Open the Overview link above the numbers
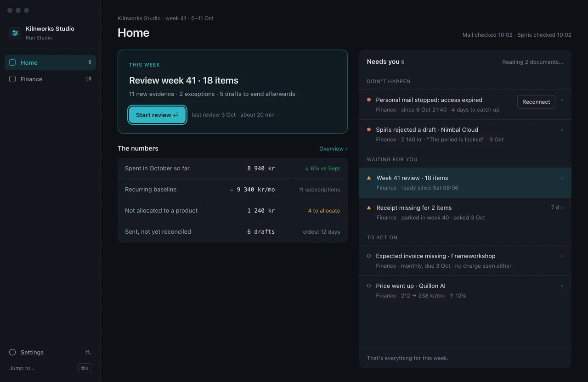 tap(333, 149)
